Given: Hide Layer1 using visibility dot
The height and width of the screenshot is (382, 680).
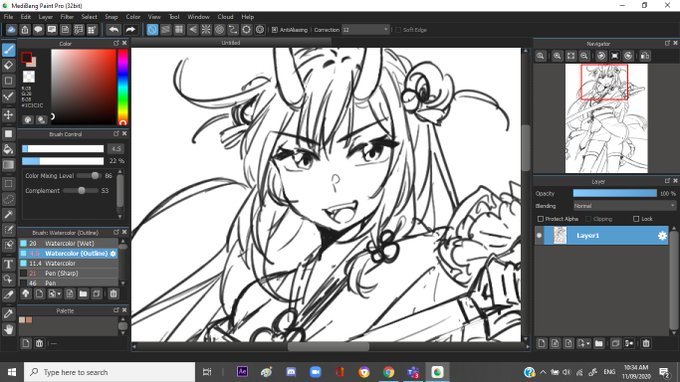Looking at the screenshot, I should pos(539,235).
